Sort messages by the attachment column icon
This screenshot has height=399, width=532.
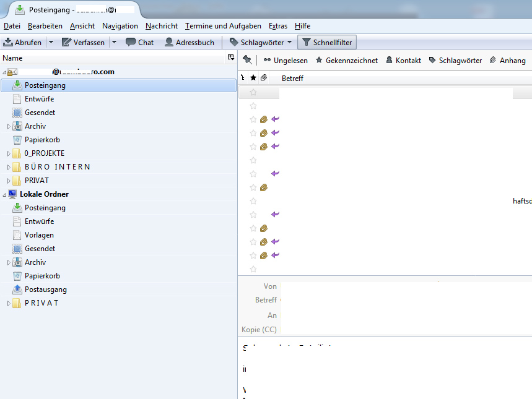pyautogui.click(x=263, y=78)
